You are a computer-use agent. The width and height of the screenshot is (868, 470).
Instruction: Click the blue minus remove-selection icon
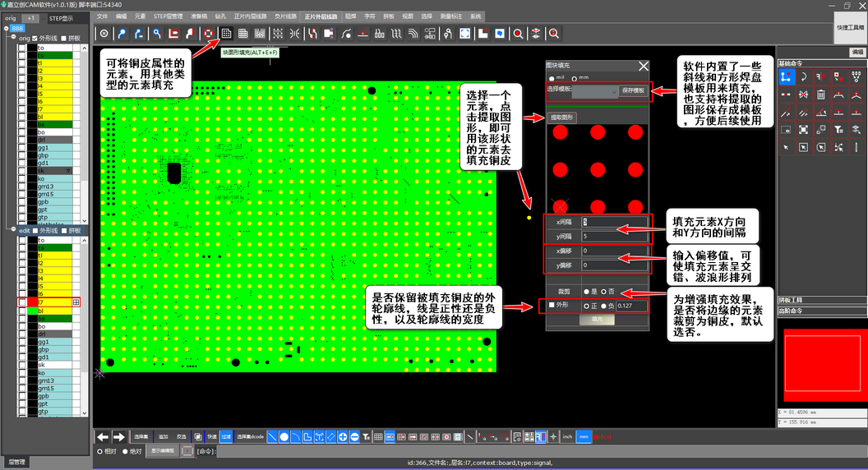(354, 437)
